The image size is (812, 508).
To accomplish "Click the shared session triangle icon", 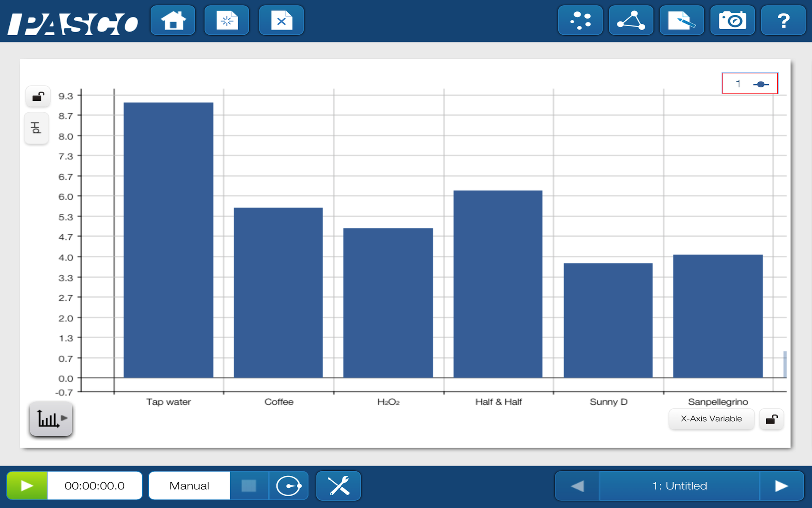I will 631,20.
